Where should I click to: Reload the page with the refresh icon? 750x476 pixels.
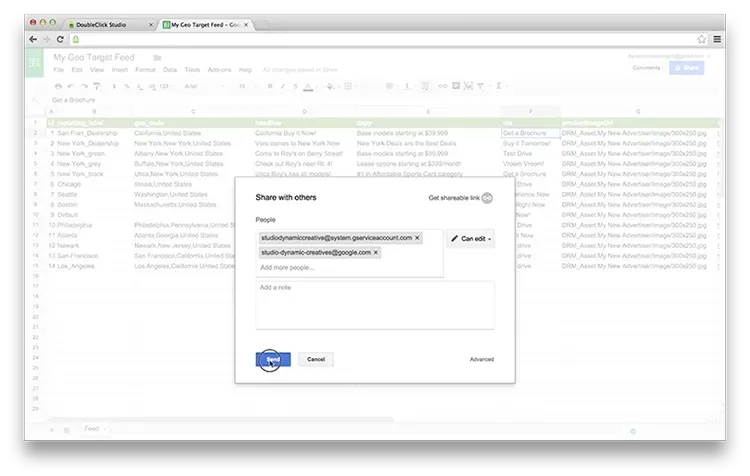tap(61, 39)
